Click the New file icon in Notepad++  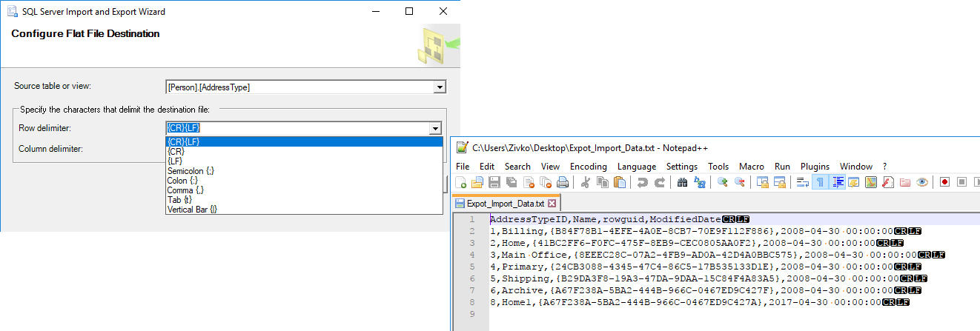[x=461, y=182]
